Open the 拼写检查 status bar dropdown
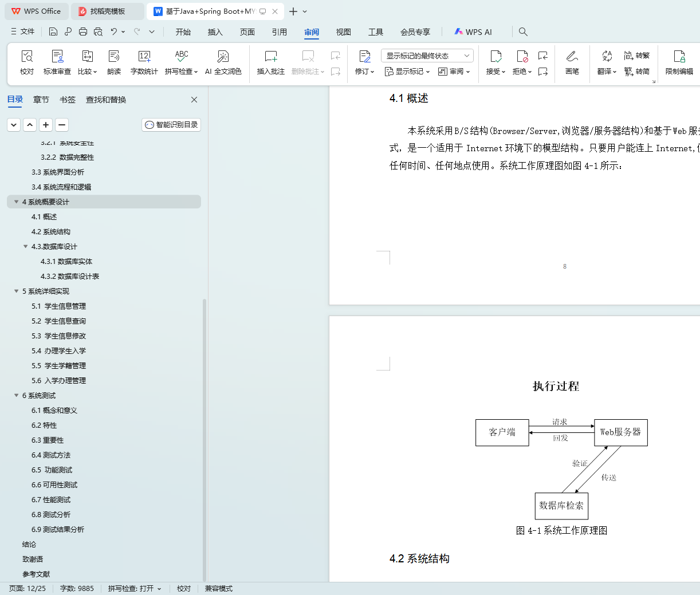 click(x=159, y=589)
